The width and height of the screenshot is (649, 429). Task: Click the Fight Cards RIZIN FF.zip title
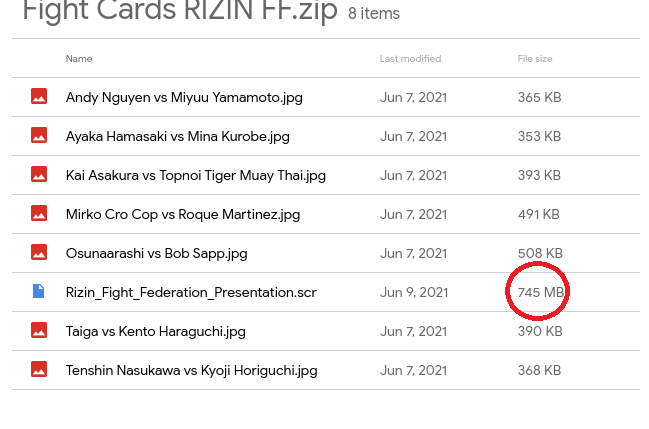[x=180, y=12]
